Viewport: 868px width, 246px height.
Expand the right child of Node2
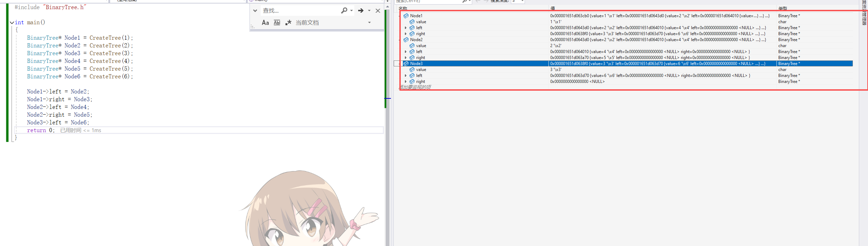[x=406, y=58]
